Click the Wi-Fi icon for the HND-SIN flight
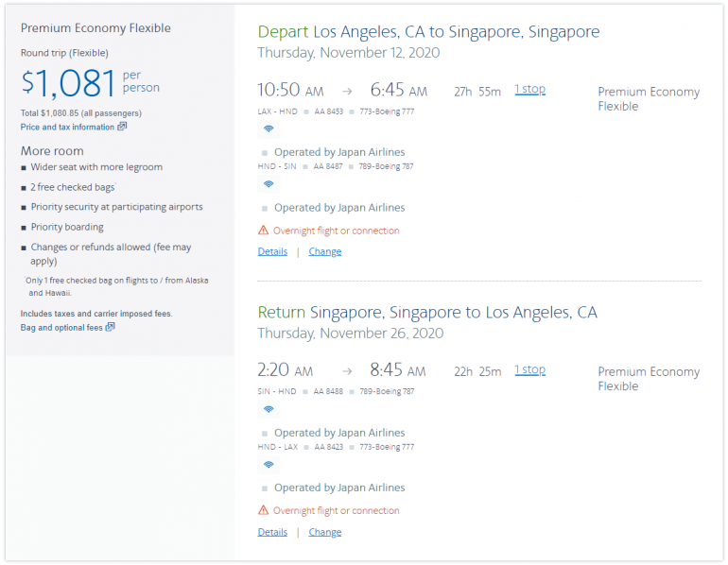This screenshot has height=565, width=728. pyautogui.click(x=269, y=184)
